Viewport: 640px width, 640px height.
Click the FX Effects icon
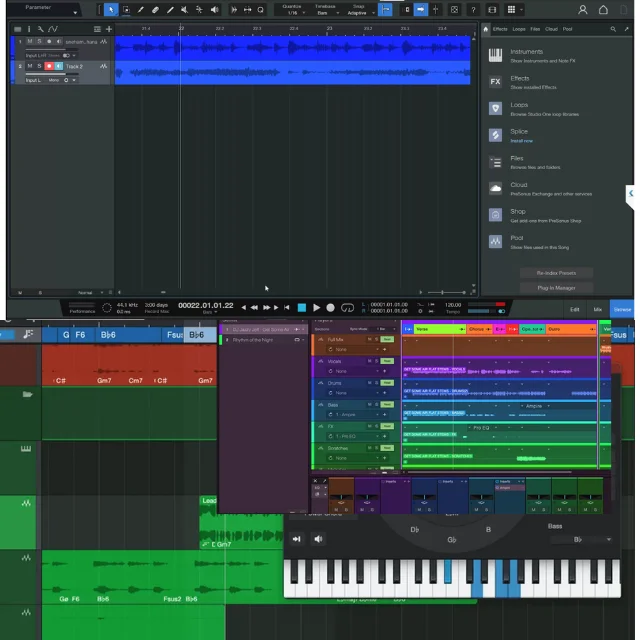[x=495, y=82]
